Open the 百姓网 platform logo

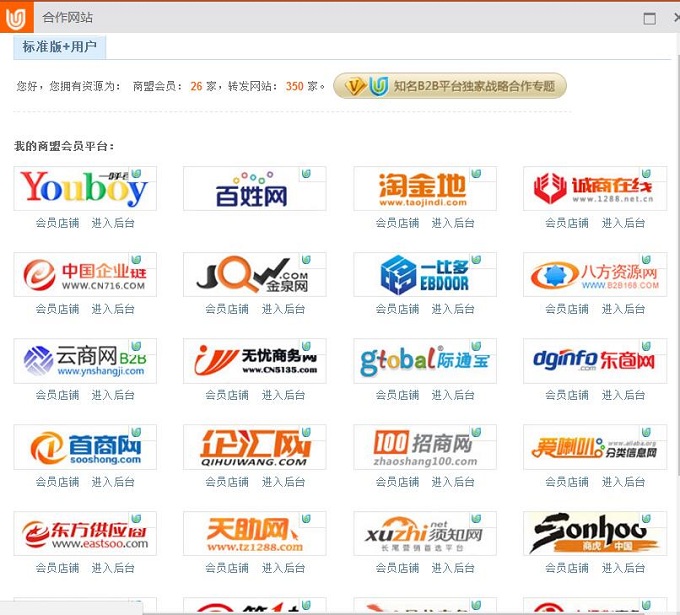[254, 188]
